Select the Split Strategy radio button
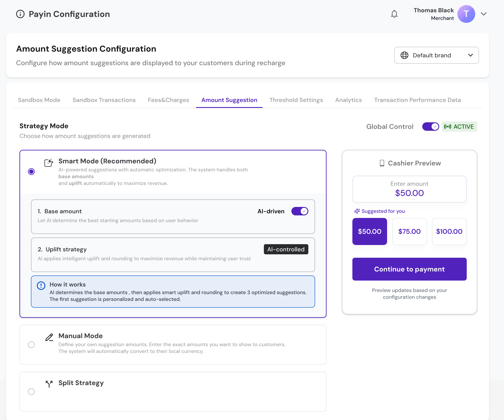 coord(31,392)
